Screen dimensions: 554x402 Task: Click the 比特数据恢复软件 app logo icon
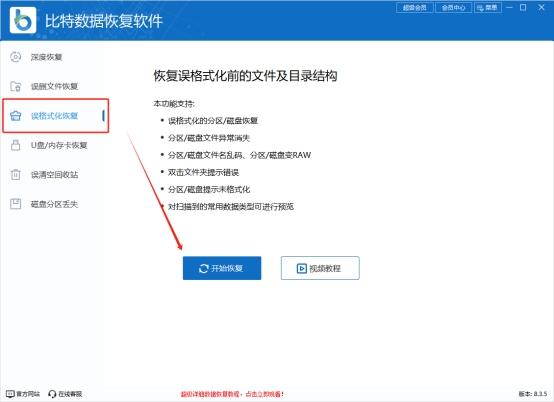point(23,20)
